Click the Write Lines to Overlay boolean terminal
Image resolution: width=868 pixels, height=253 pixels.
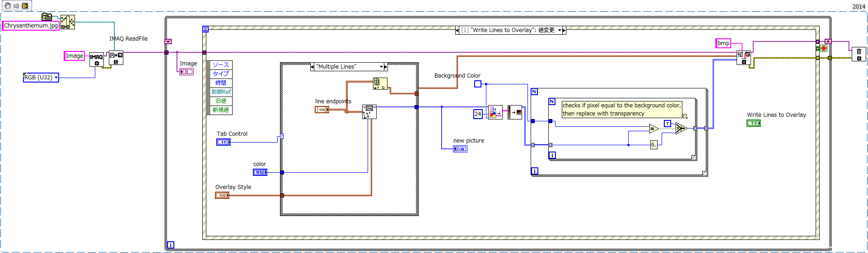[x=754, y=123]
